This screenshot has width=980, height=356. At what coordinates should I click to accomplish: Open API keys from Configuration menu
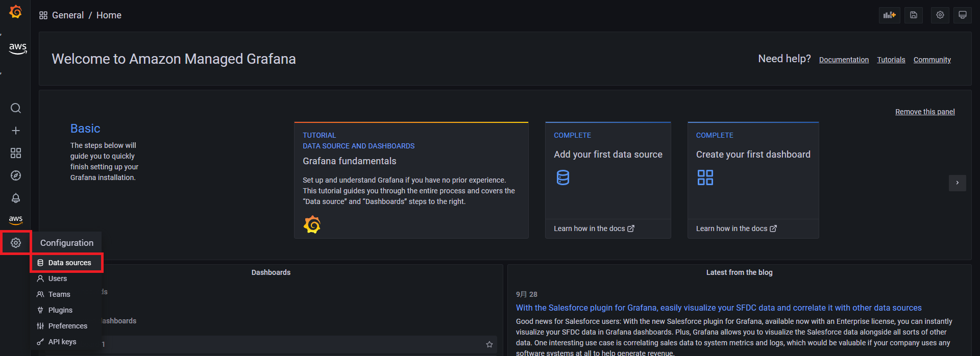pos(62,342)
